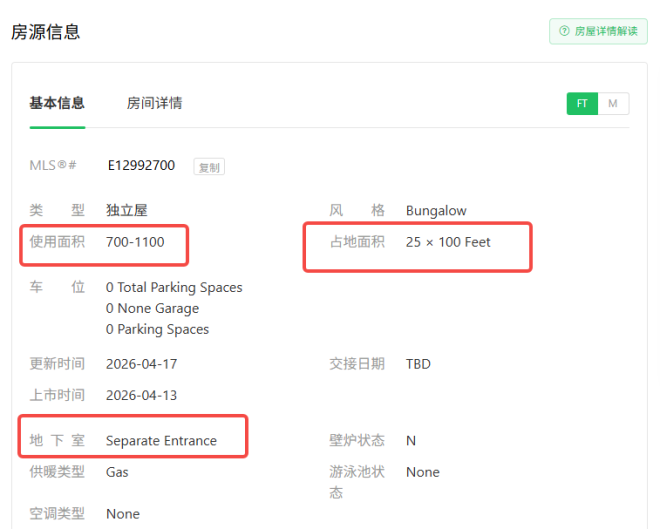Click the 交接日期 value TBD
This screenshot has height=529, width=660.
418,364
